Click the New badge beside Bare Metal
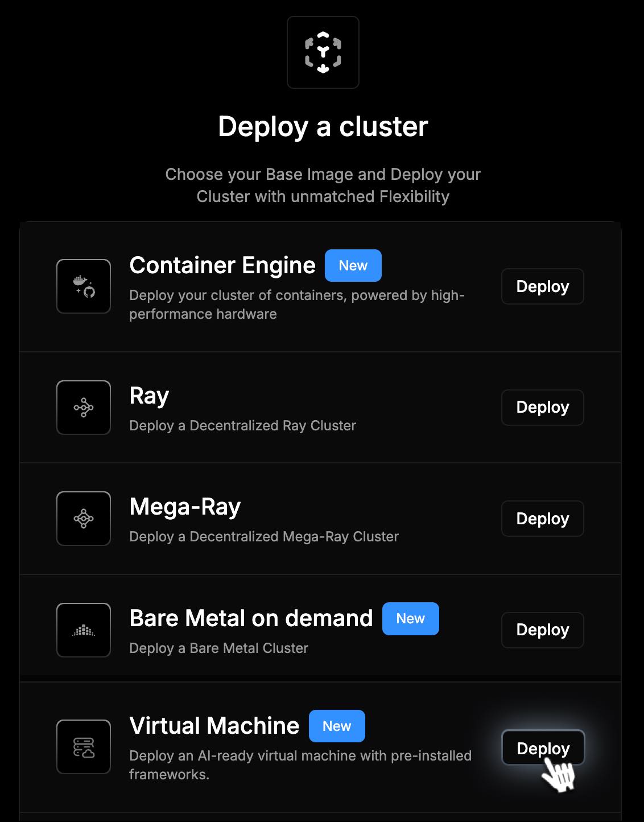 pyautogui.click(x=411, y=619)
